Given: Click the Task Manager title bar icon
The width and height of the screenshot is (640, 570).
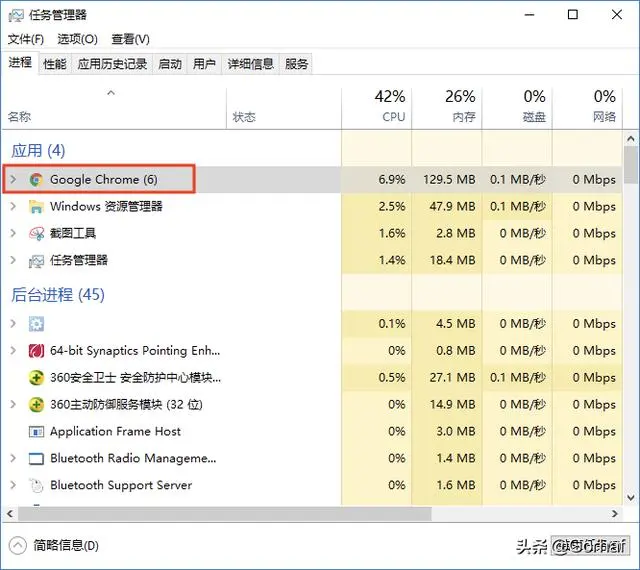Looking at the screenshot, I should (x=16, y=15).
